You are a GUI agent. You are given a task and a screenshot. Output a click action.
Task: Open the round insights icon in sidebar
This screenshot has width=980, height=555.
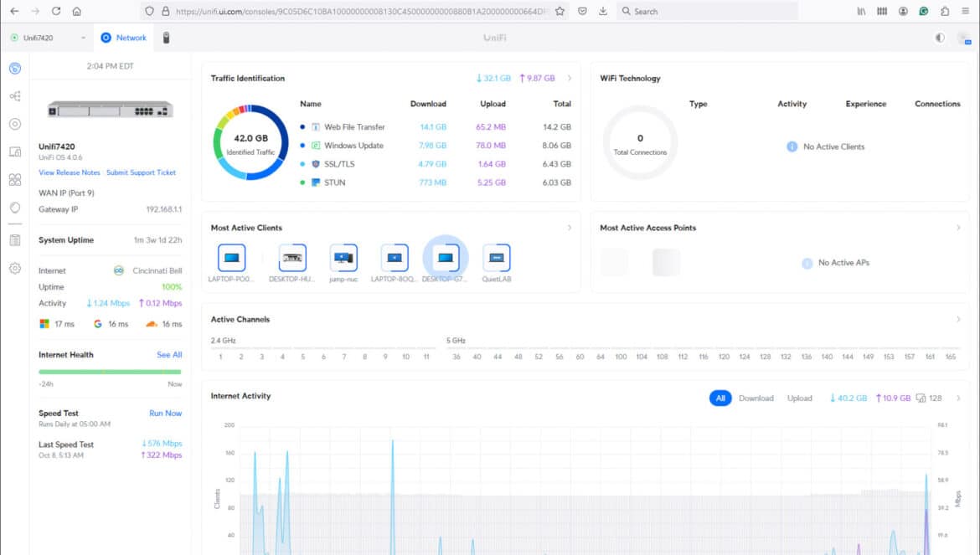pyautogui.click(x=15, y=208)
